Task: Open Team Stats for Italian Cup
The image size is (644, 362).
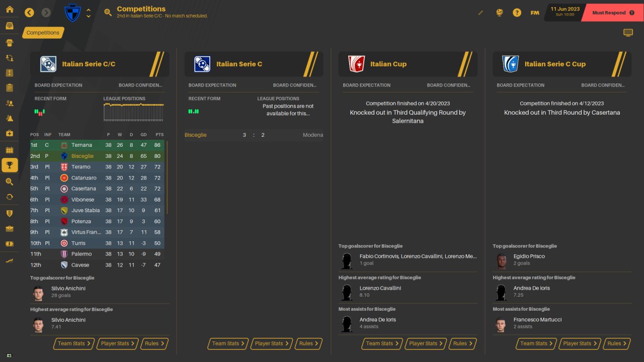Action: tap(382, 343)
